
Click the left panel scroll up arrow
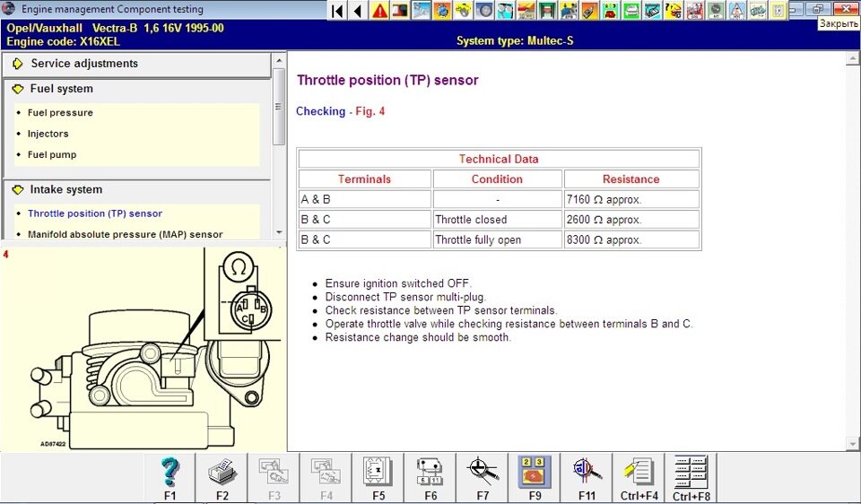click(279, 60)
